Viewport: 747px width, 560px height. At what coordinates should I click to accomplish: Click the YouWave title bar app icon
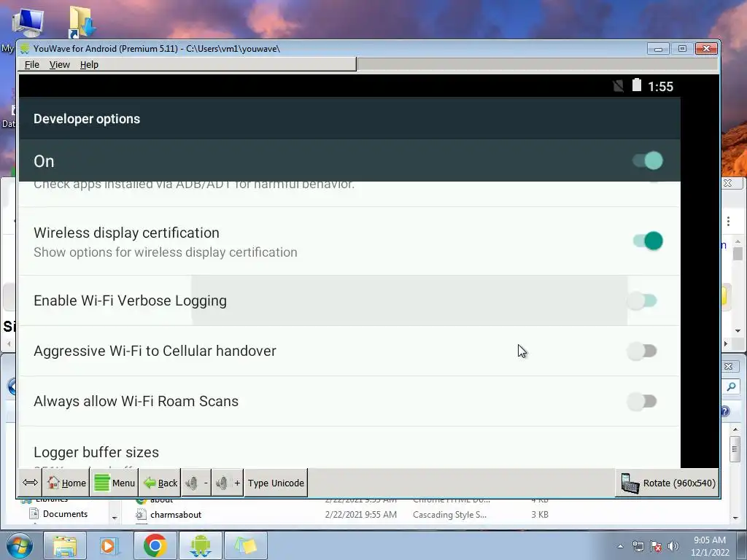click(x=25, y=49)
